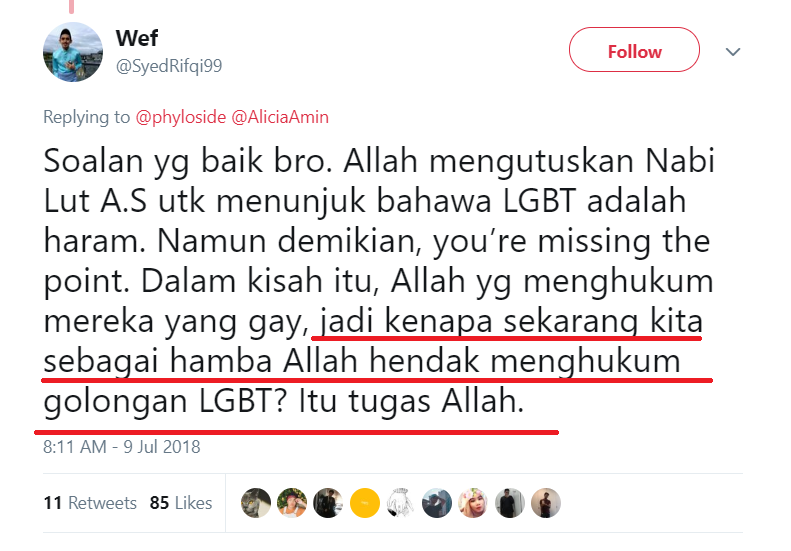Click the eighth liker avatar of person in black
The width and height of the screenshot is (791, 551).
tap(510, 503)
